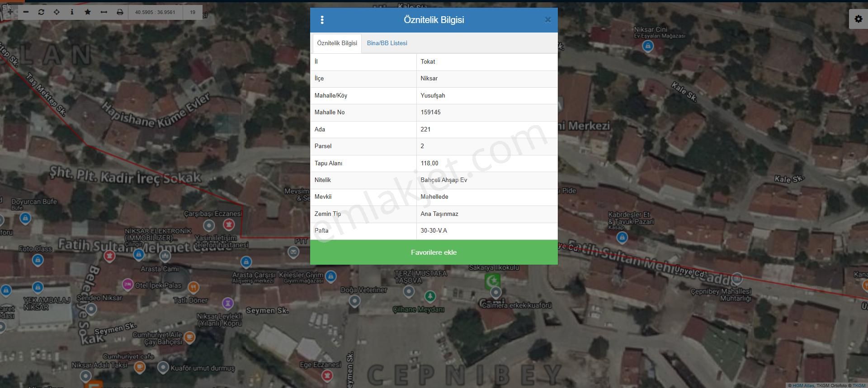Zoom in with the plus toolbar icon

[9, 12]
